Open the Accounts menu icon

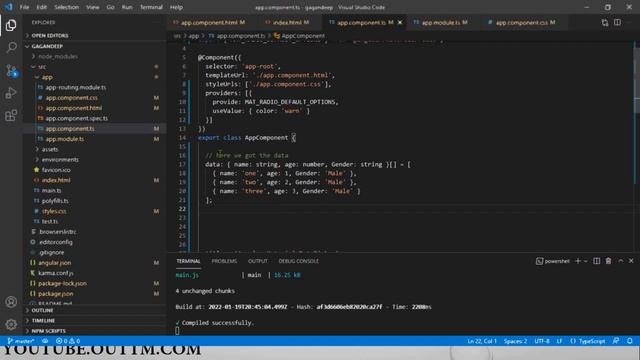point(11,302)
